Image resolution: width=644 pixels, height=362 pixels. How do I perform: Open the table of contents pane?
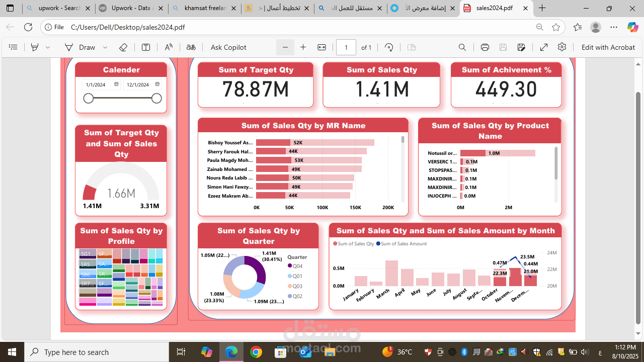(x=14, y=47)
